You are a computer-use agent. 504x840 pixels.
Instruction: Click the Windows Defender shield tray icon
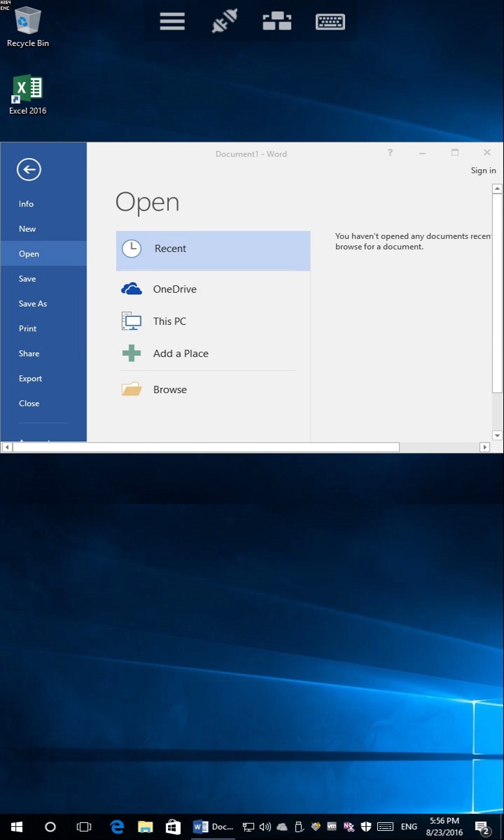366,827
